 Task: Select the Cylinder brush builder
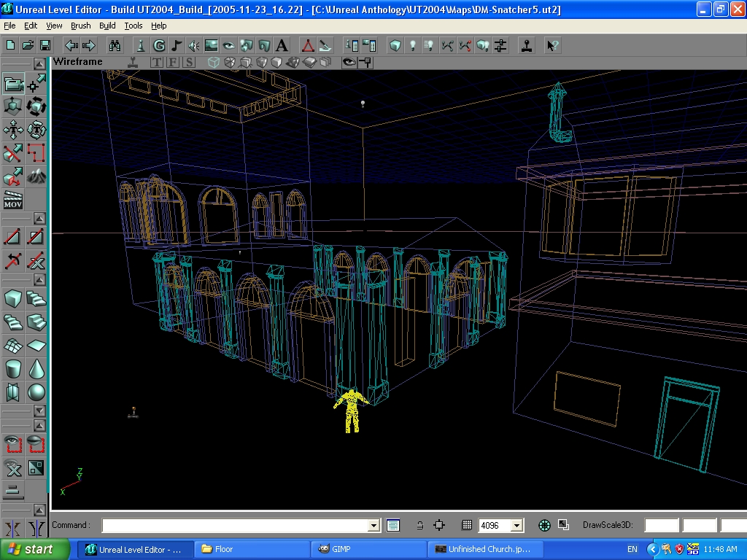coord(13,369)
